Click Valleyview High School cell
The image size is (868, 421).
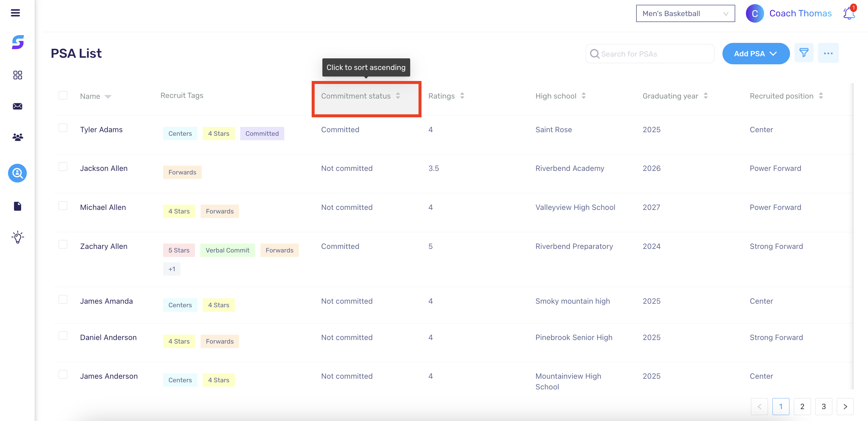[575, 207]
